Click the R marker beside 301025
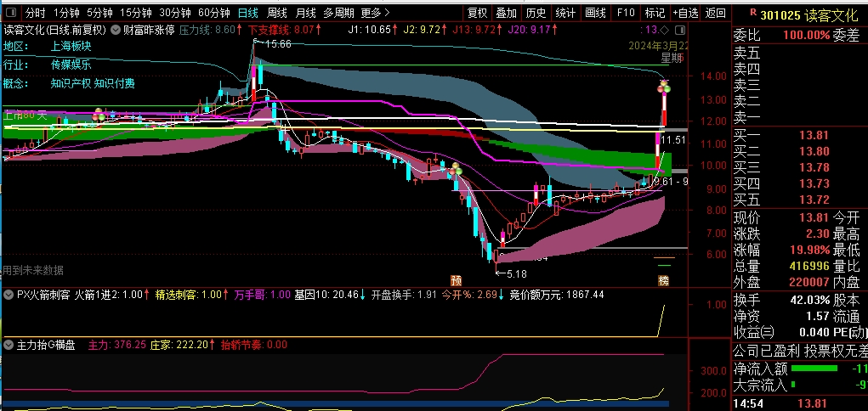 pos(752,10)
